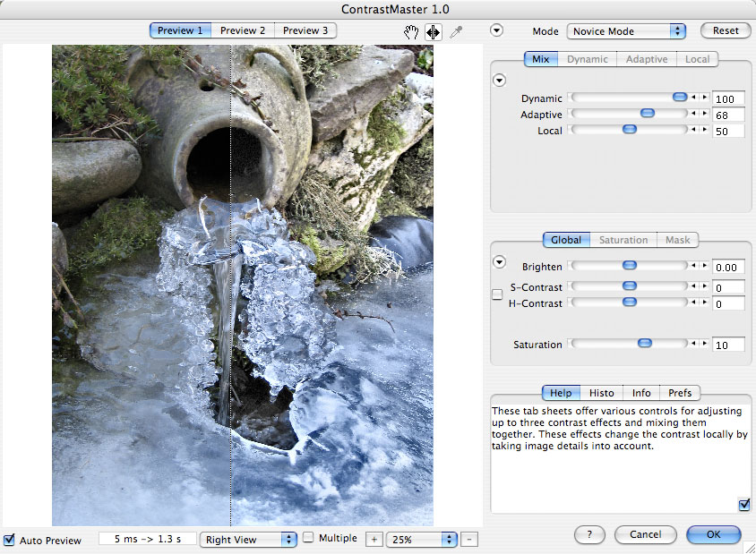
Task: Click the Dynamic slider right arrow
Action: click(x=705, y=98)
